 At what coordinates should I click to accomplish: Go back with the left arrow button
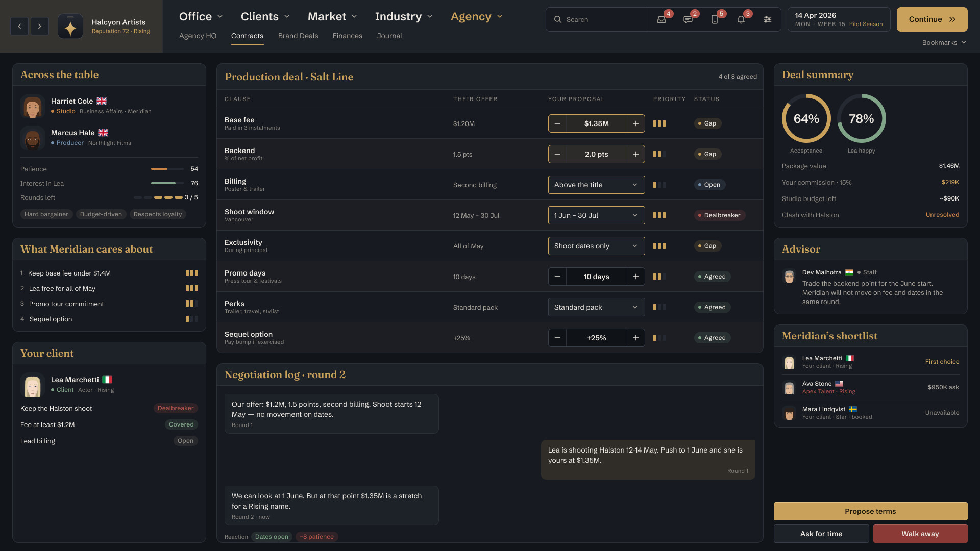pyautogui.click(x=19, y=26)
